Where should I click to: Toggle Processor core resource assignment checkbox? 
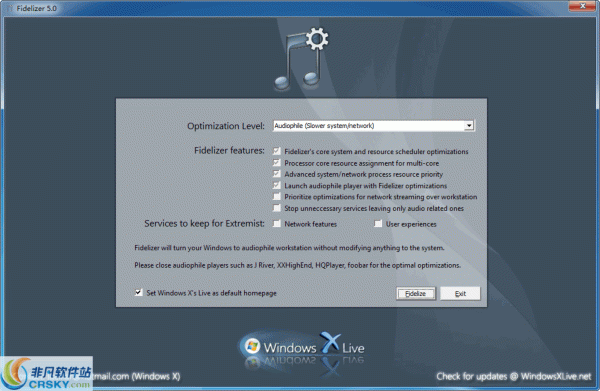point(277,163)
